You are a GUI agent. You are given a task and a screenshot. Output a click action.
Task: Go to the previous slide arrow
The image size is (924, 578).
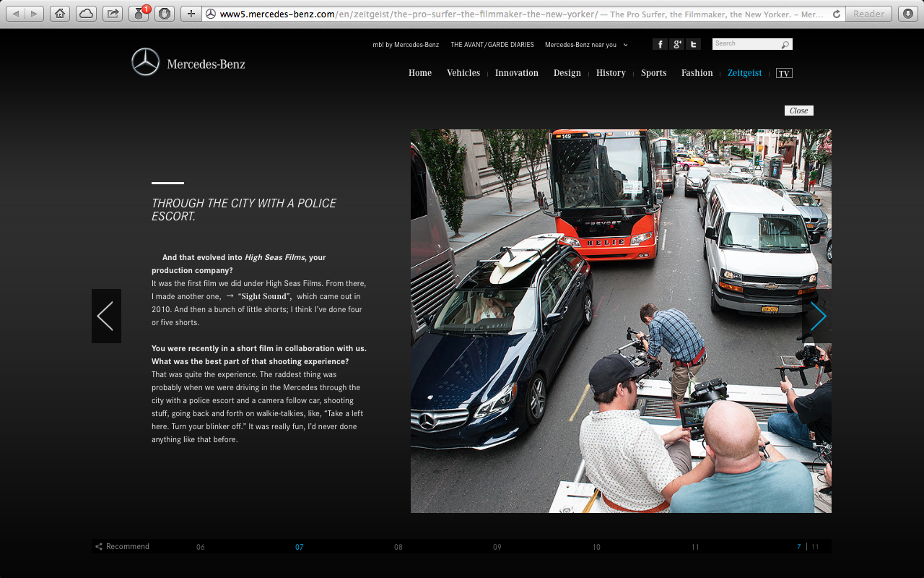click(106, 316)
